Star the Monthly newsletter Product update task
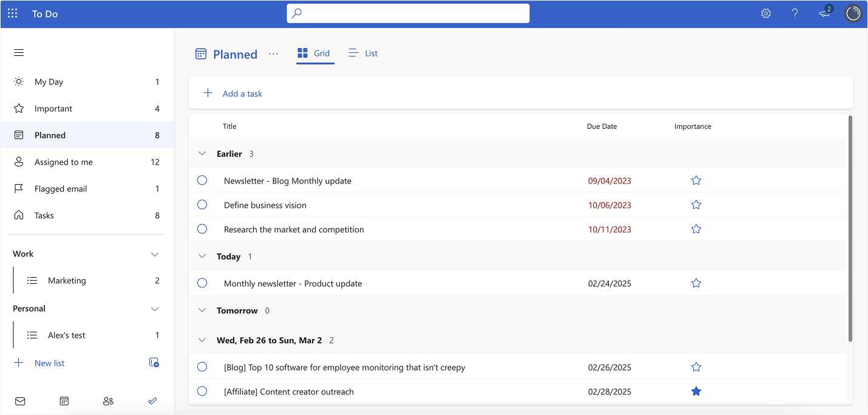868x415 pixels. (x=696, y=283)
